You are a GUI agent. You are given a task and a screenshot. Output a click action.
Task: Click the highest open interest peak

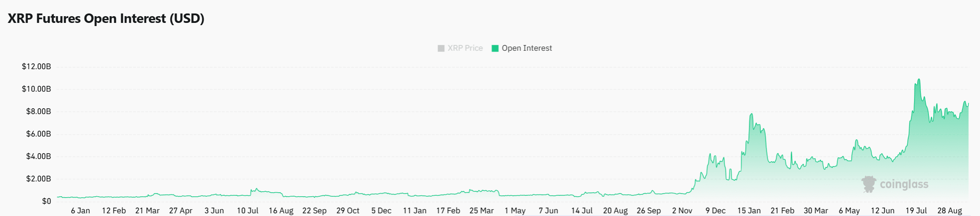(919, 80)
